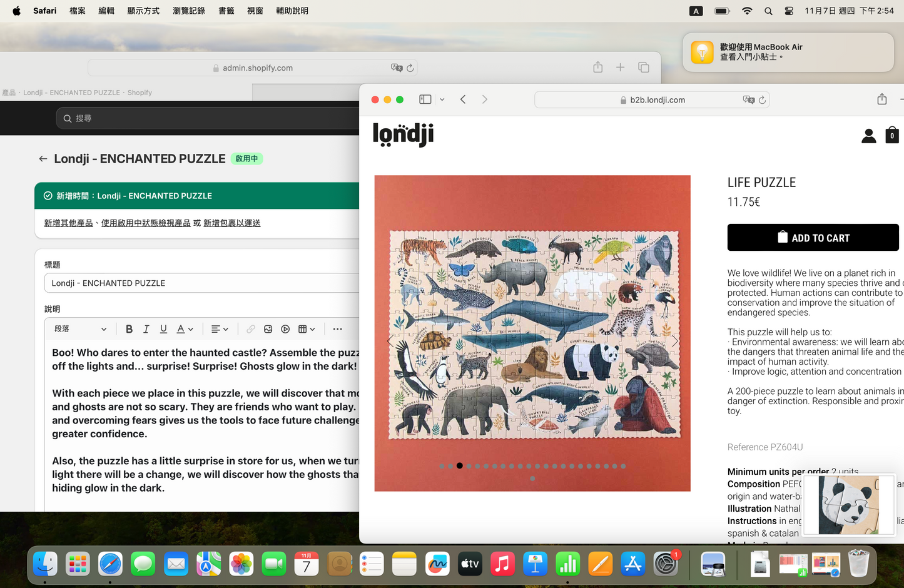Click the insert video icon
This screenshot has height=588, width=904.
(x=285, y=329)
